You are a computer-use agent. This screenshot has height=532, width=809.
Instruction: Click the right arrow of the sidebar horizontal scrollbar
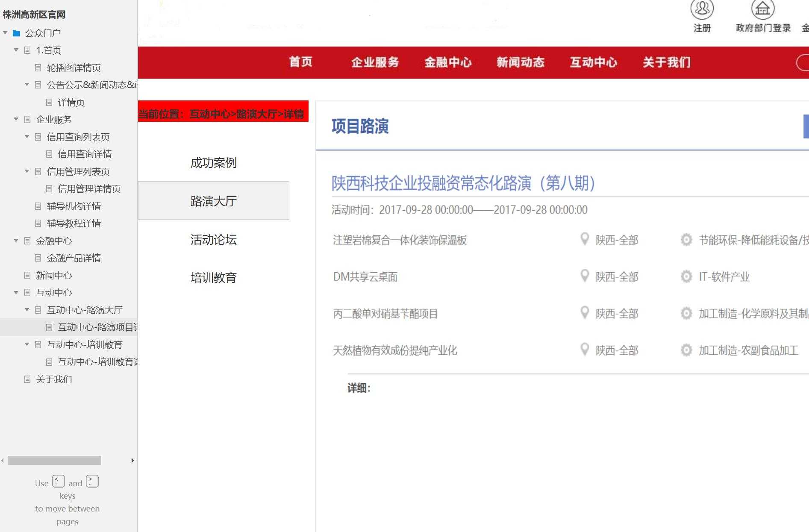point(132,461)
